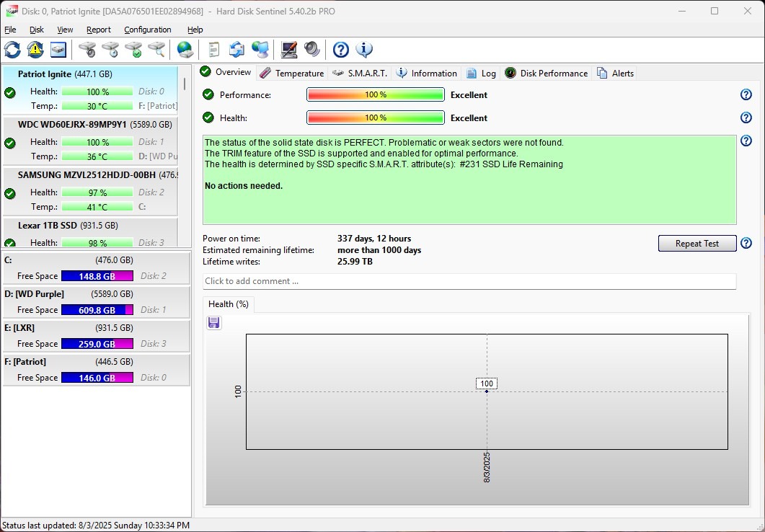Click the disk magnifier surface test icon
This screenshot has height=532, width=765.
coord(156,50)
